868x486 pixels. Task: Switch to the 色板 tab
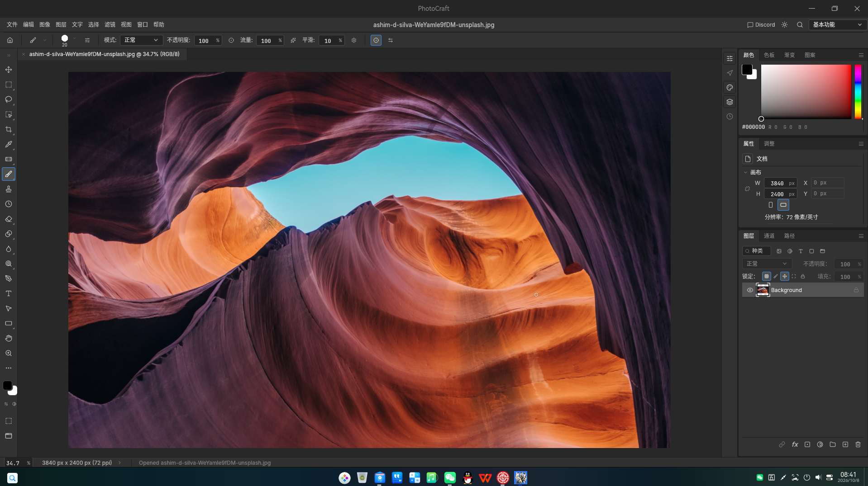(x=769, y=55)
